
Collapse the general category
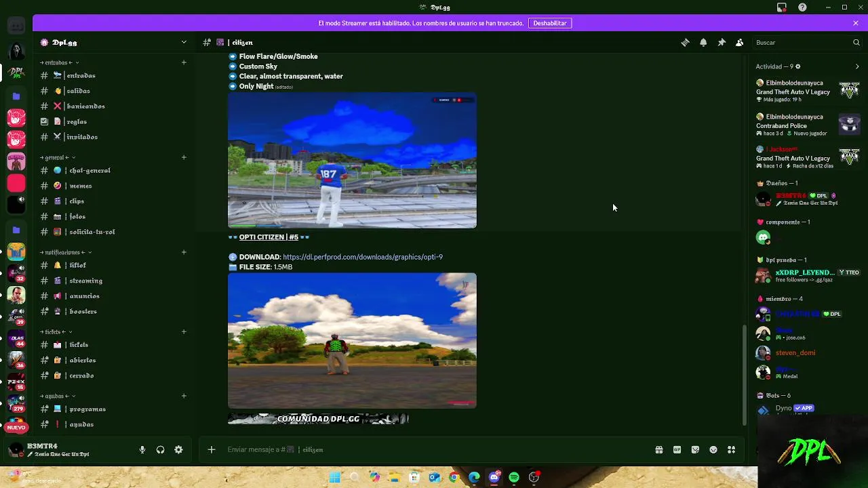click(x=58, y=157)
